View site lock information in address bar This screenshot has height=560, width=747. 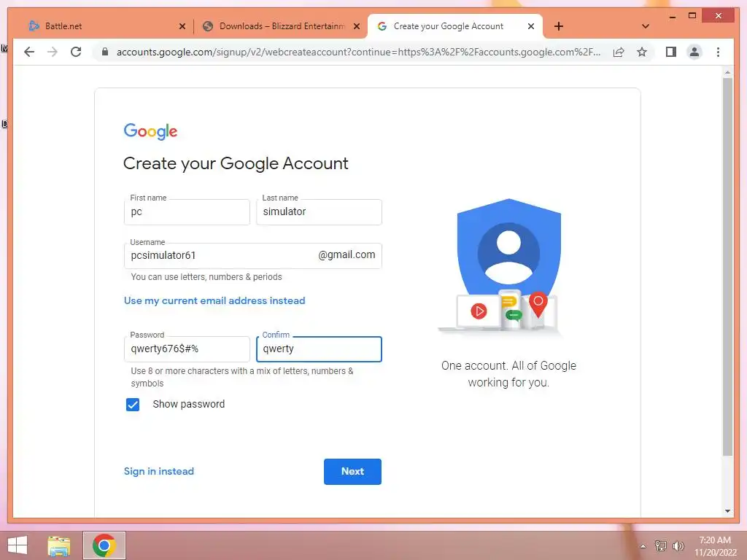[x=105, y=52]
